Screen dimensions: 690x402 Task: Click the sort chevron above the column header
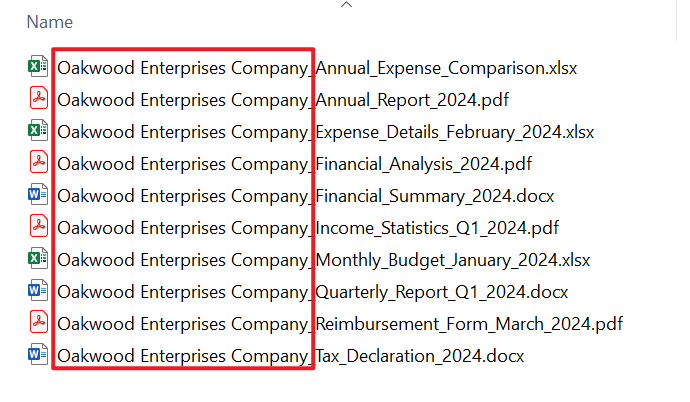click(346, 5)
